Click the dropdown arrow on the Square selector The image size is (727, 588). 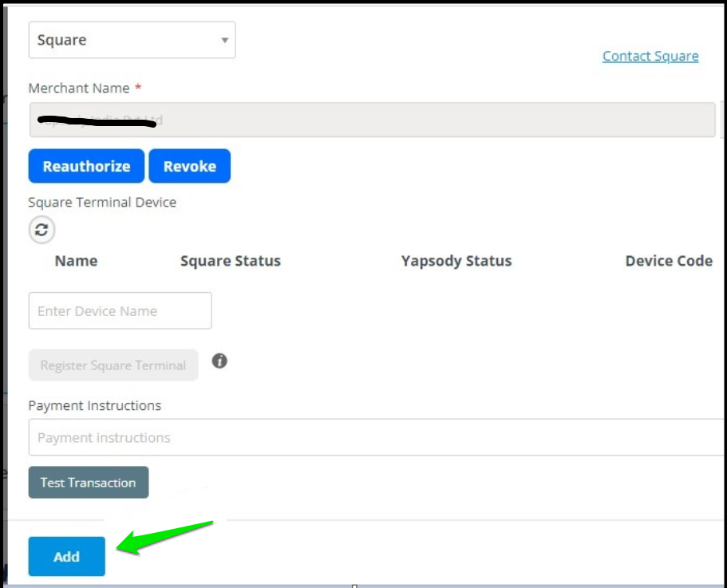click(x=224, y=39)
